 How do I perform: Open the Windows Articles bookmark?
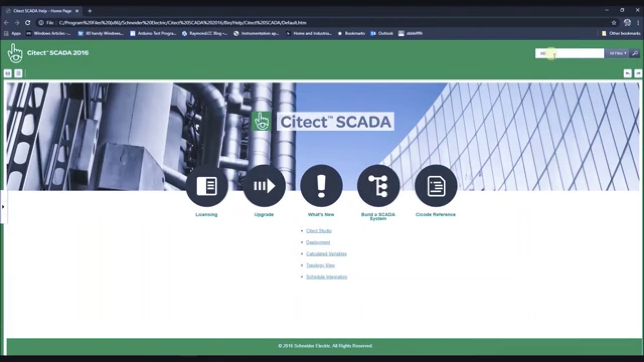[48, 34]
